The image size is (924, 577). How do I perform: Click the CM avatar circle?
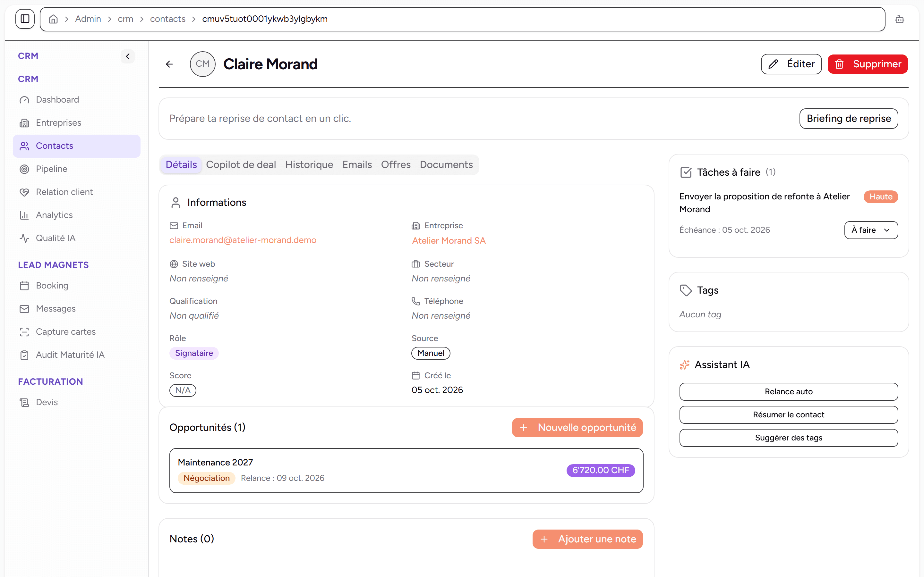[202, 64]
